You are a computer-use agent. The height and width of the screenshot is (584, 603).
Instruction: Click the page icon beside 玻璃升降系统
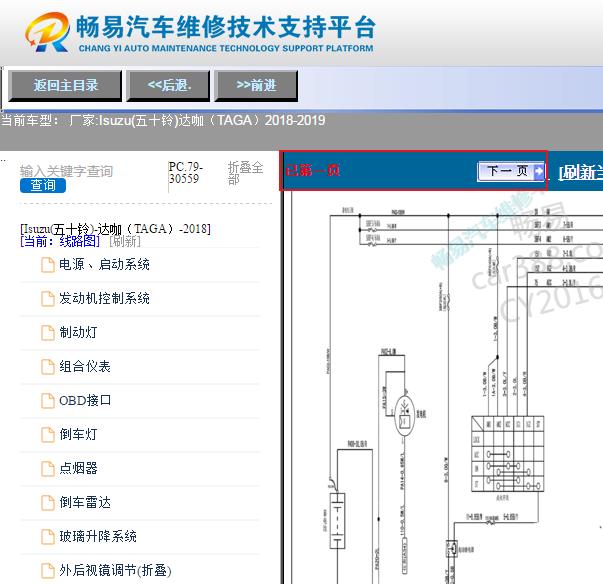point(48,537)
